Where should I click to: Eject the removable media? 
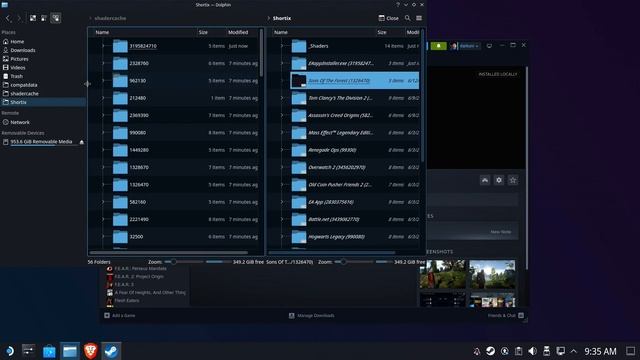(x=82, y=142)
